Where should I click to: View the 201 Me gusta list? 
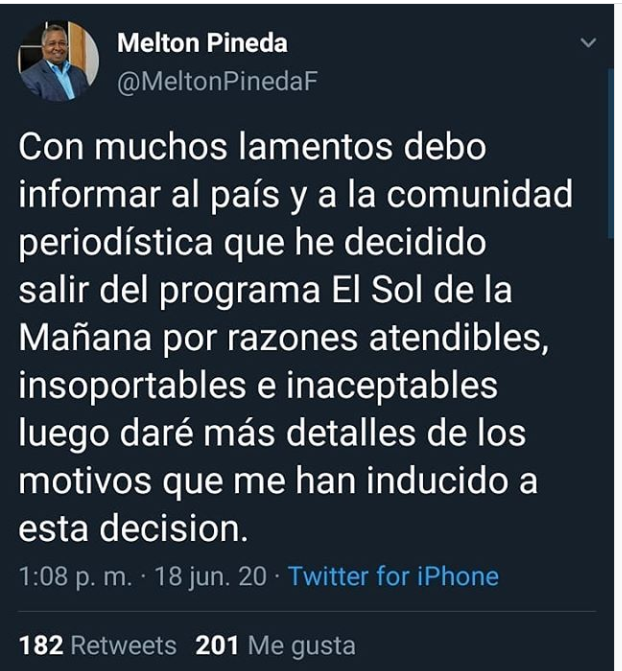click(x=275, y=645)
